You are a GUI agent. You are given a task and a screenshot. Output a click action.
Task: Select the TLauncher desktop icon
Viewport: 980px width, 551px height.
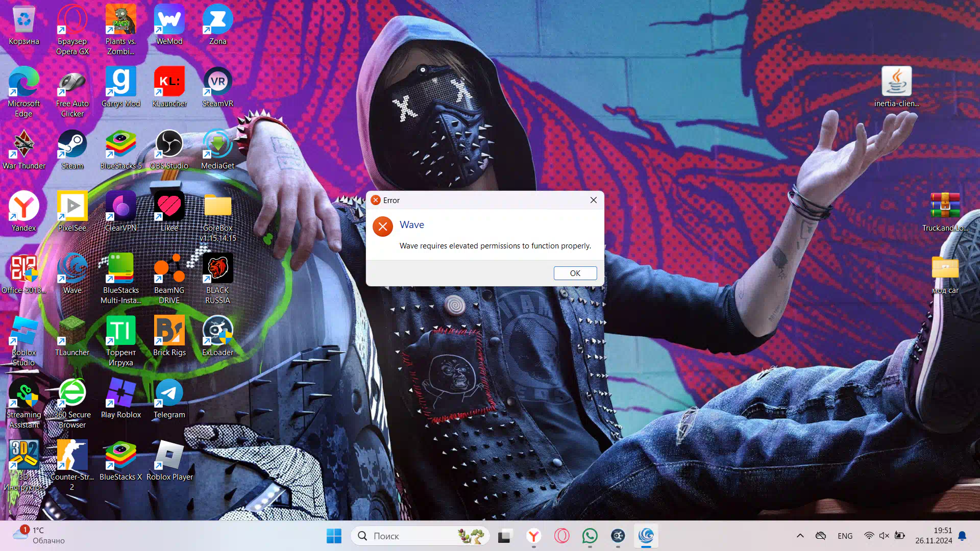pos(72,336)
